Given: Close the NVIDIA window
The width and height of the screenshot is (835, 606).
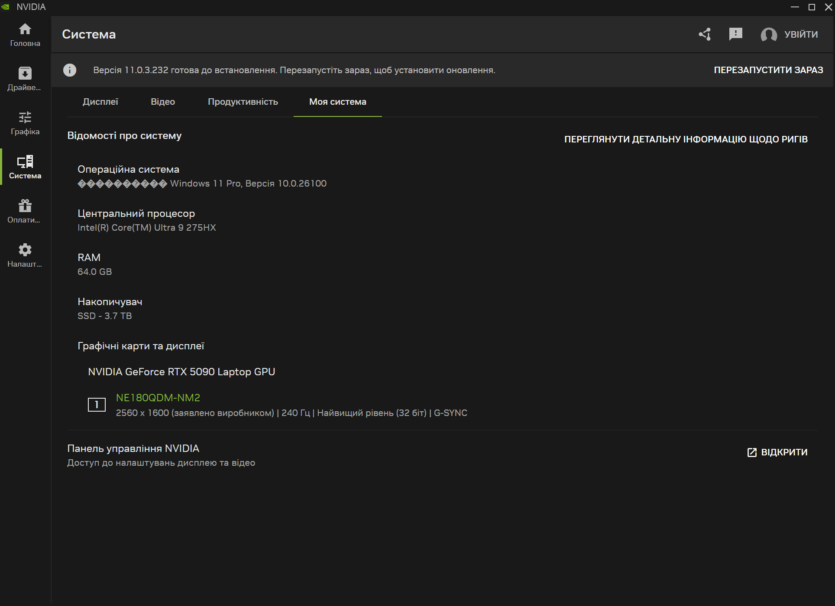Looking at the screenshot, I should [829, 7].
